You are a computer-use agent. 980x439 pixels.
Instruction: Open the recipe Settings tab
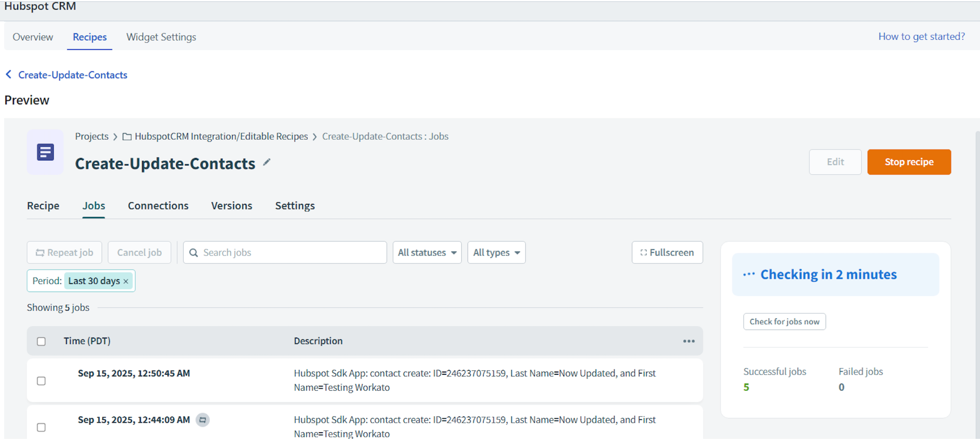[295, 206]
